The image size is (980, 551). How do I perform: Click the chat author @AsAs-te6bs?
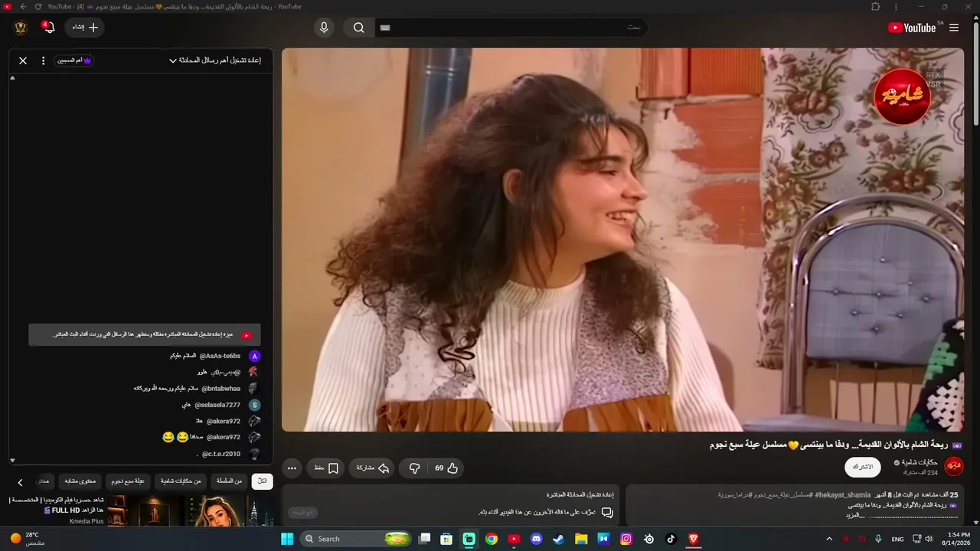pos(220,356)
